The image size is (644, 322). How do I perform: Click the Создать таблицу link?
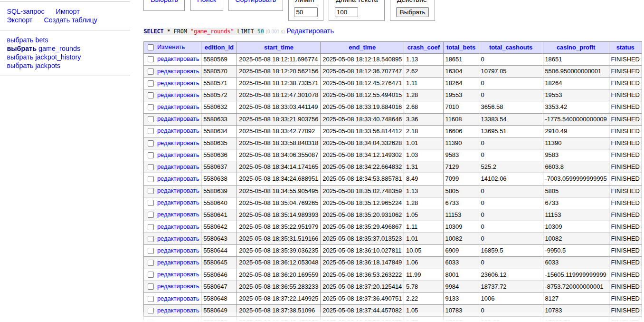tap(70, 20)
